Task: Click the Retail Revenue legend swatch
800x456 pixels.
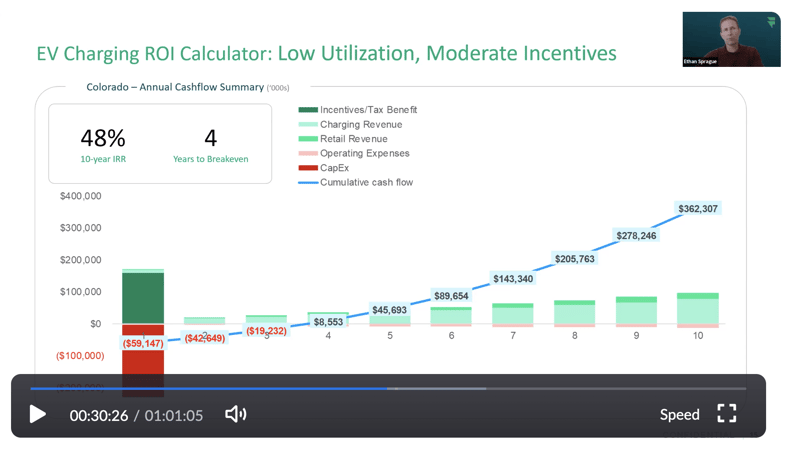Action: point(308,139)
